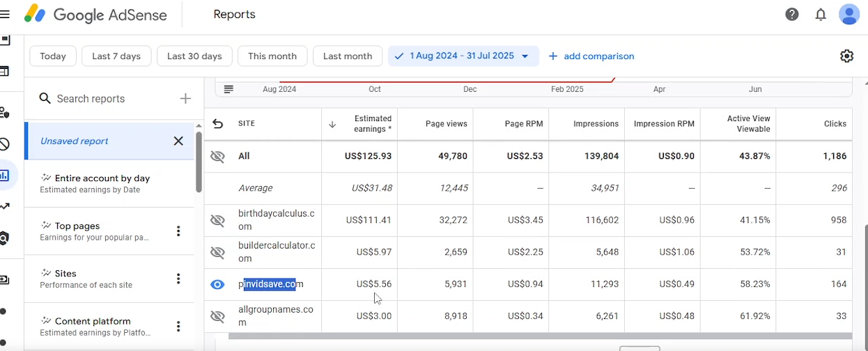Screen dimensions: 868x351
Task: Open the date range dropdown
Action: [x=463, y=56]
